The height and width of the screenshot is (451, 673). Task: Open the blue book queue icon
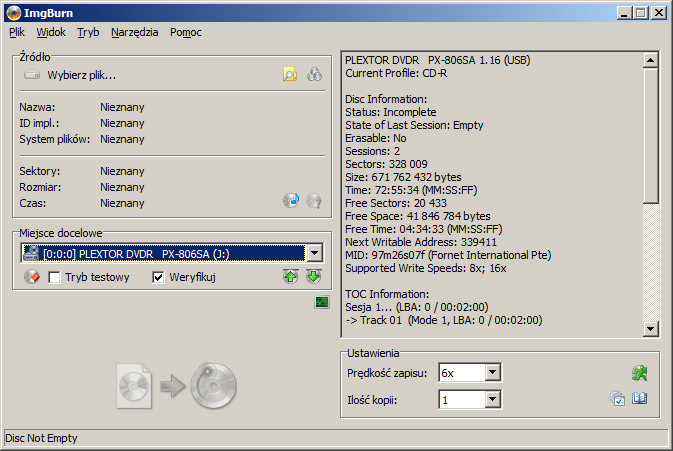[x=640, y=398]
